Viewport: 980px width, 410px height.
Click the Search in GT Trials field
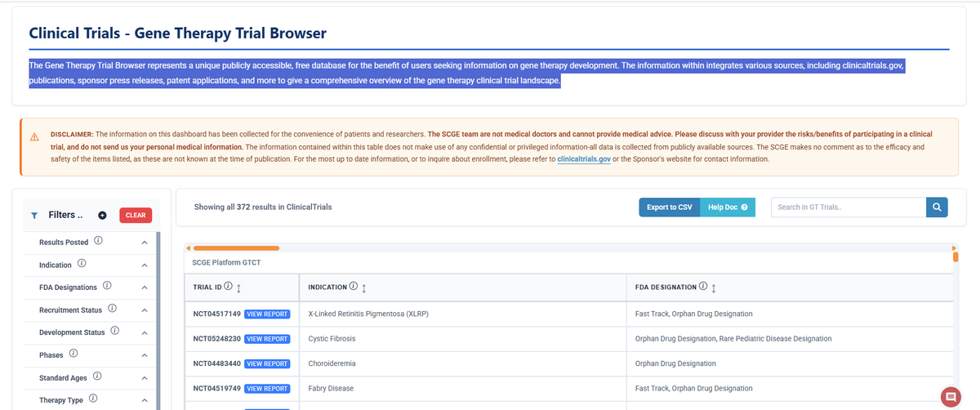tap(849, 207)
